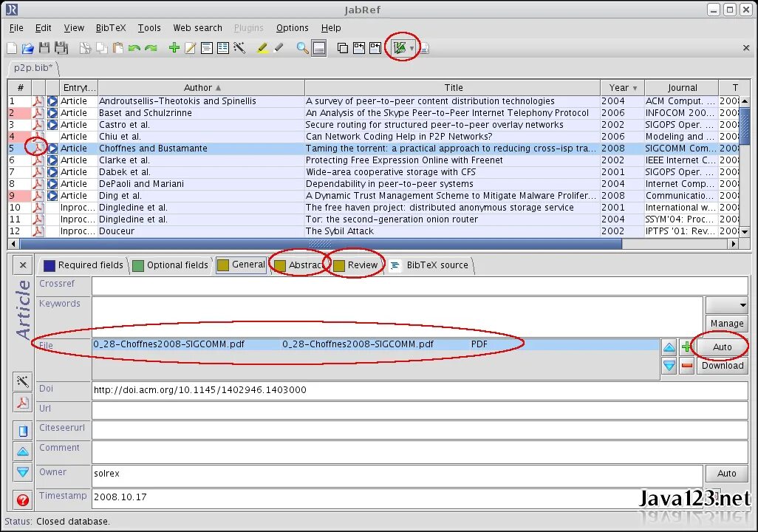Click the Download button
This screenshot has width=758, height=532.
(x=723, y=366)
